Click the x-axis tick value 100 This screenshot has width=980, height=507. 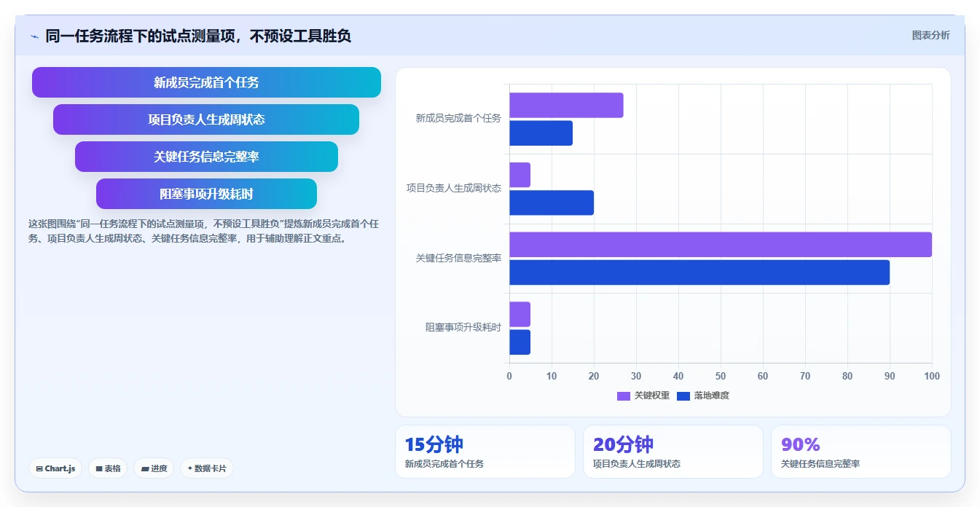(932, 376)
